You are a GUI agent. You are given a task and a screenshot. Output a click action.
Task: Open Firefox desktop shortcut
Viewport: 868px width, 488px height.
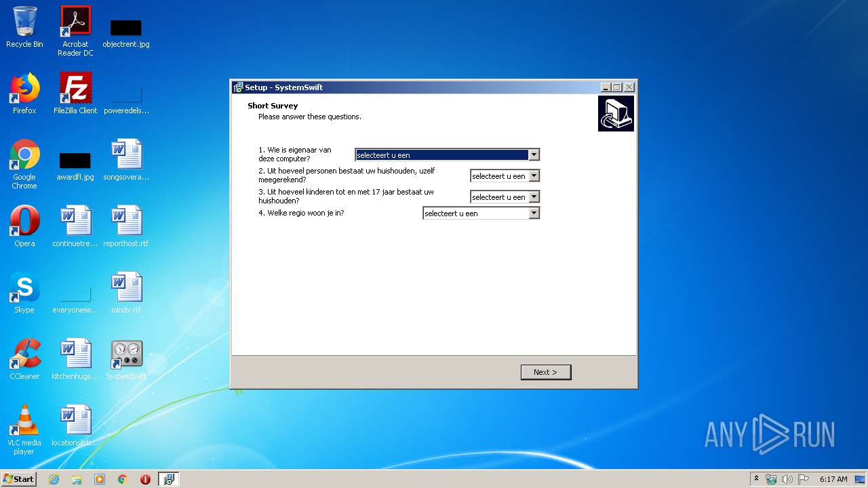(x=24, y=94)
